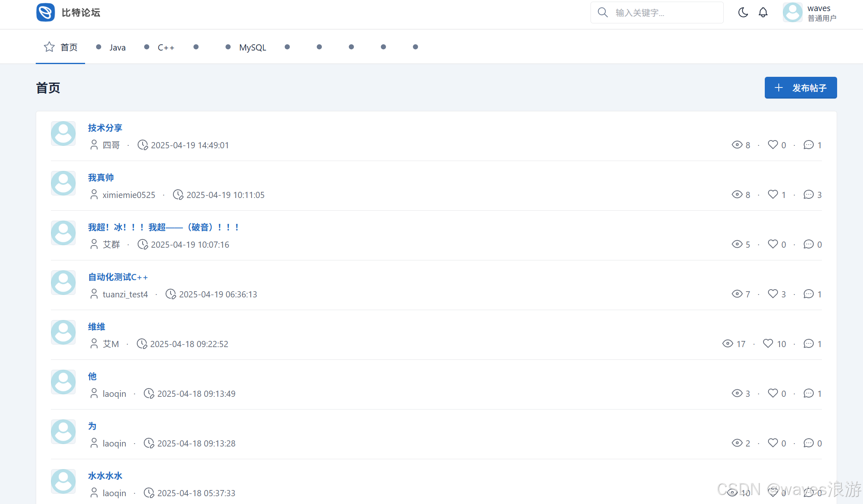Open the 自动化测试C++ post
Image resolution: width=863 pixels, height=504 pixels.
(x=118, y=277)
